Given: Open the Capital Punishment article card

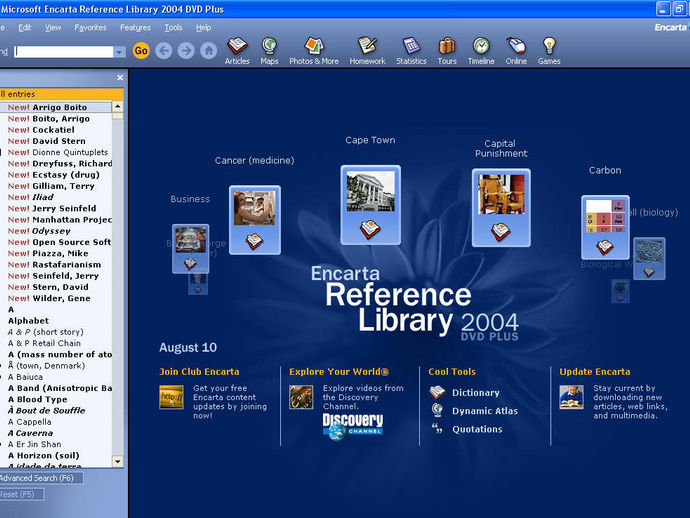Looking at the screenshot, I should [x=501, y=208].
